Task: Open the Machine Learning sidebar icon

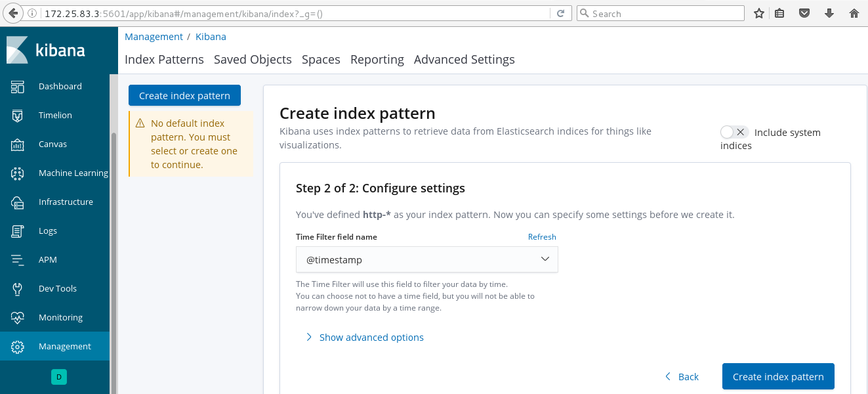Action: click(x=18, y=173)
